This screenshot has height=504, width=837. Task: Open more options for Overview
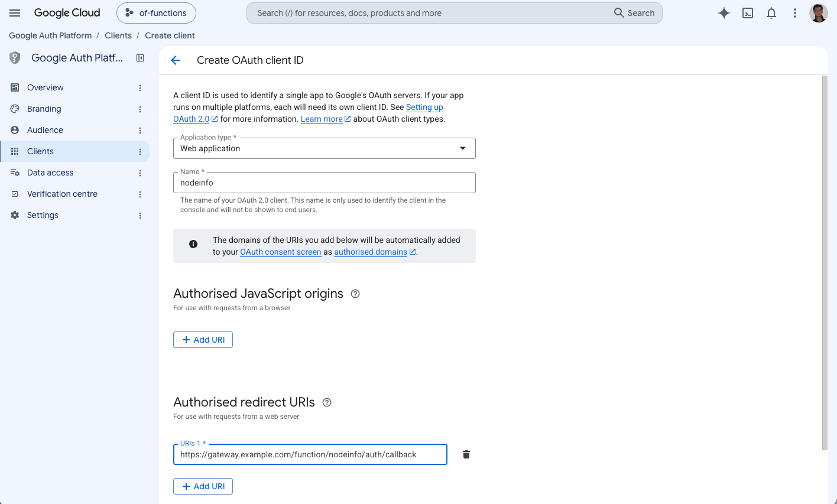tap(140, 88)
